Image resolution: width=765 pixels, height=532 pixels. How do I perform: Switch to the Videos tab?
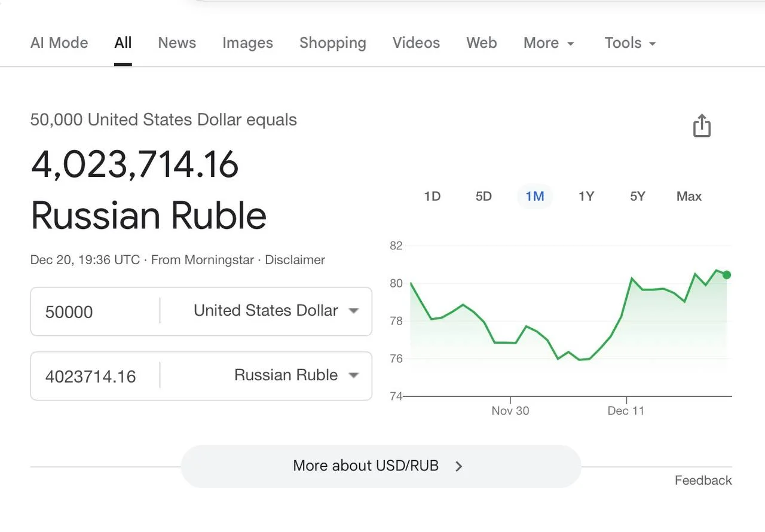416,43
